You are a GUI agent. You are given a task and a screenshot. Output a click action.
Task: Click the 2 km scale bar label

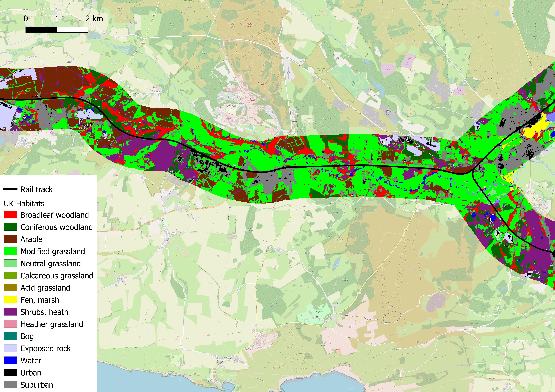click(x=94, y=19)
